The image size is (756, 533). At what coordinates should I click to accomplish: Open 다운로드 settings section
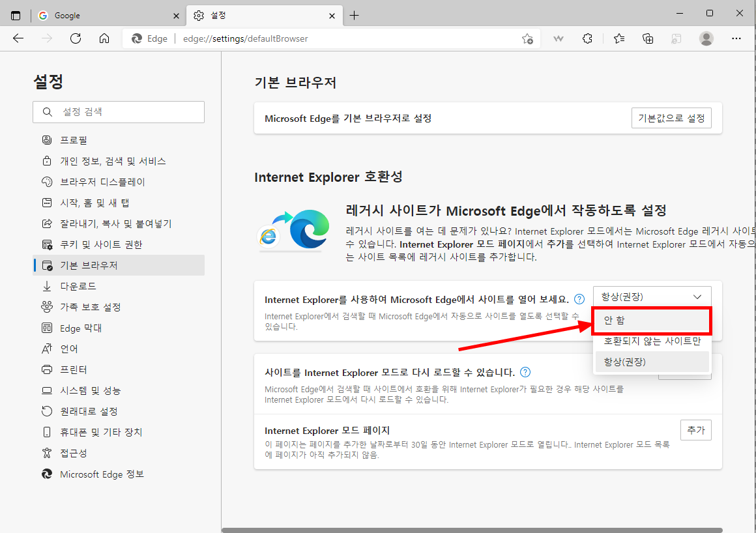pos(119,286)
